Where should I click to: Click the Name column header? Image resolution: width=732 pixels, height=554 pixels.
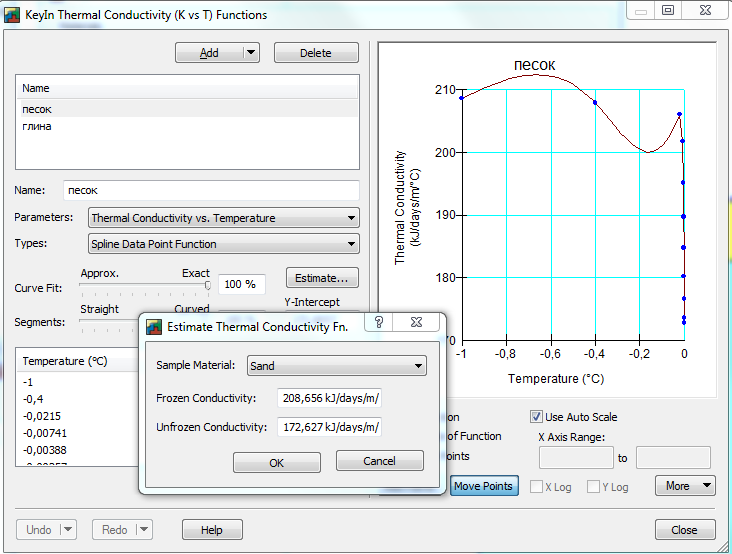(187, 88)
